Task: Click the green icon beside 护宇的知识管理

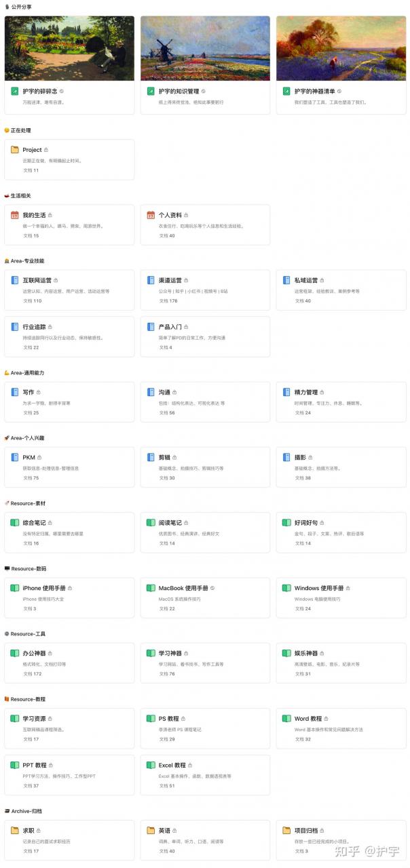Action: [x=151, y=91]
